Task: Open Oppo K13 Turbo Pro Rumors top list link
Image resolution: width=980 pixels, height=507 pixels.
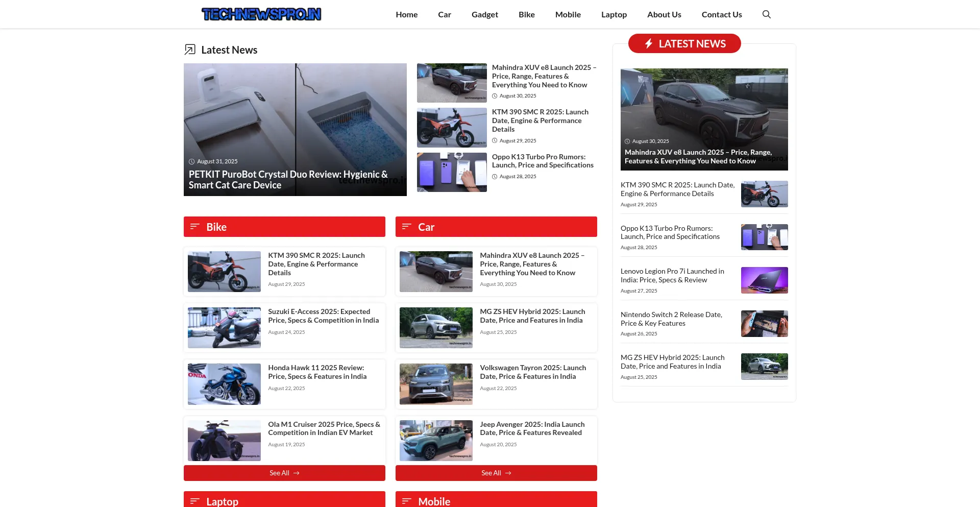Action: (543, 161)
